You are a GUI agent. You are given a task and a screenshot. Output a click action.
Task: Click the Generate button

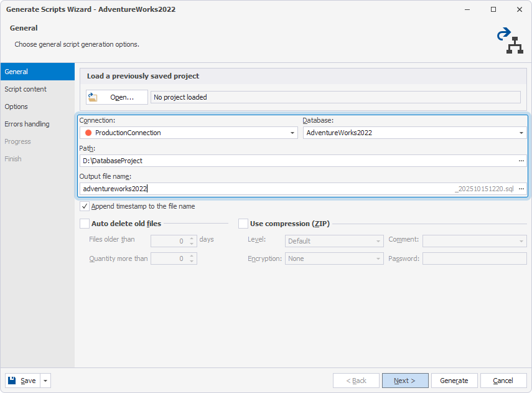(454, 380)
